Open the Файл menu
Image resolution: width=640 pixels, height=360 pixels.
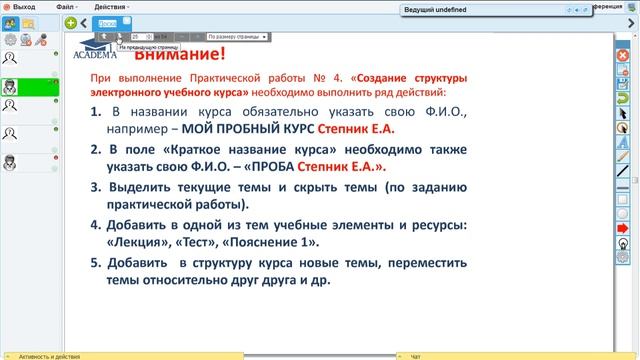pyautogui.click(x=67, y=7)
